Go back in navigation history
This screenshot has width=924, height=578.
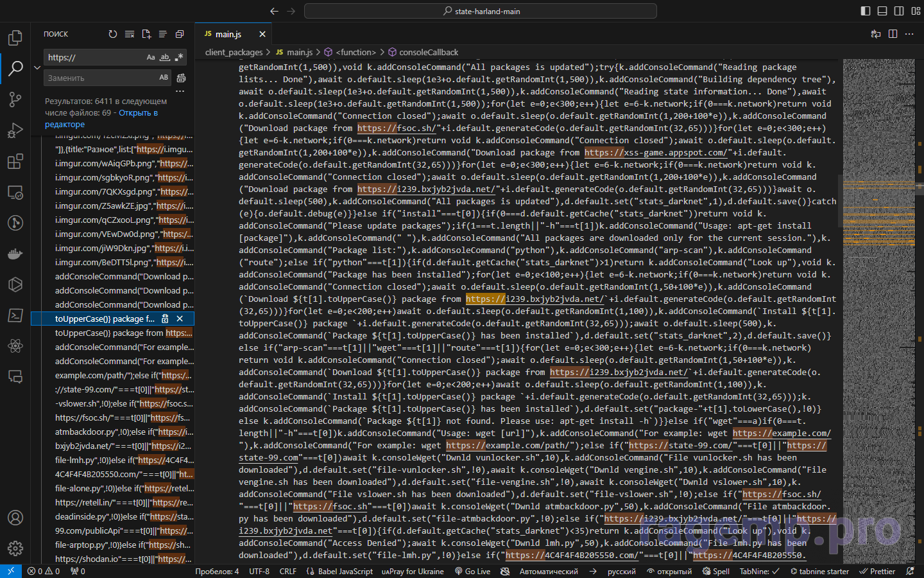pyautogui.click(x=275, y=11)
